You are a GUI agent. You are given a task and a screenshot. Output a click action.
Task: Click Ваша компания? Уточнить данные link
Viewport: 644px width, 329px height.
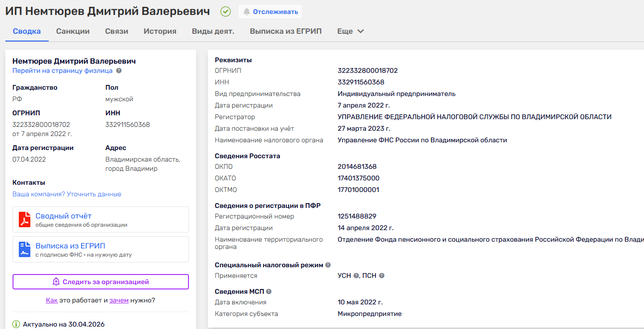point(67,194)
